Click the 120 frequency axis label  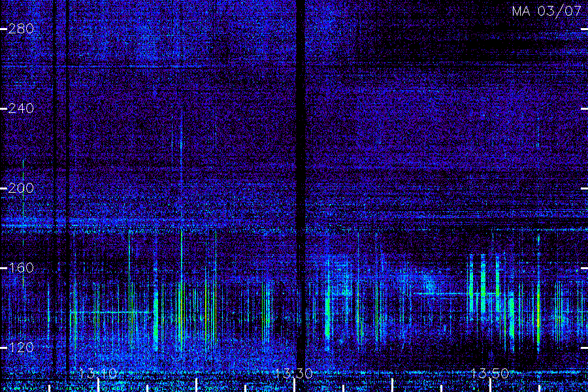pos(21,348)
